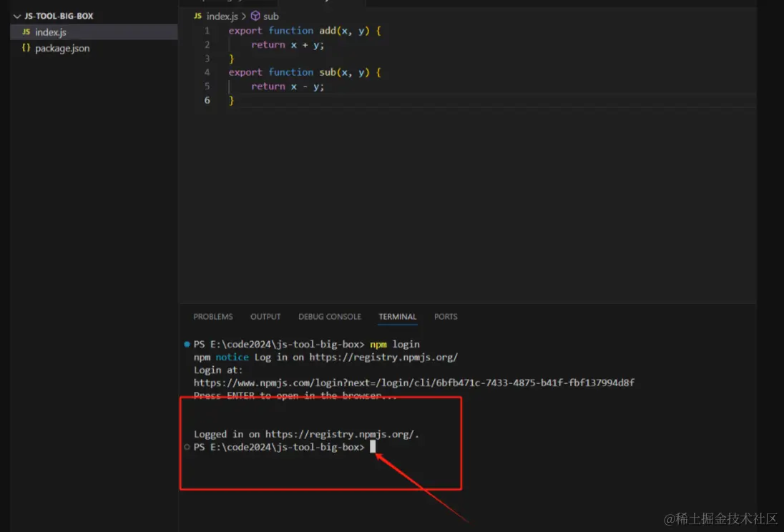Click the closing brace on line 6
Image resolution: width=784 pixels, height=532 pixels.
[232, 100]
